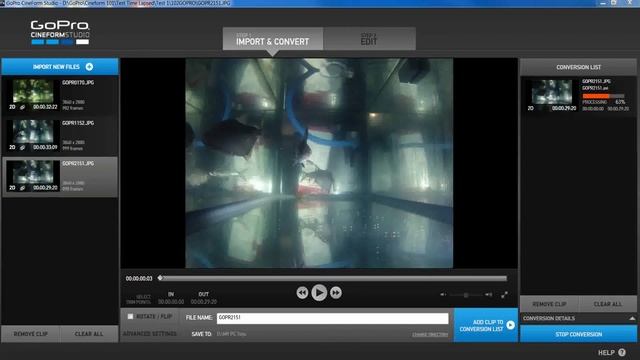
Task: Click the playhead diamond marker
Action: [x=160, y=278]
